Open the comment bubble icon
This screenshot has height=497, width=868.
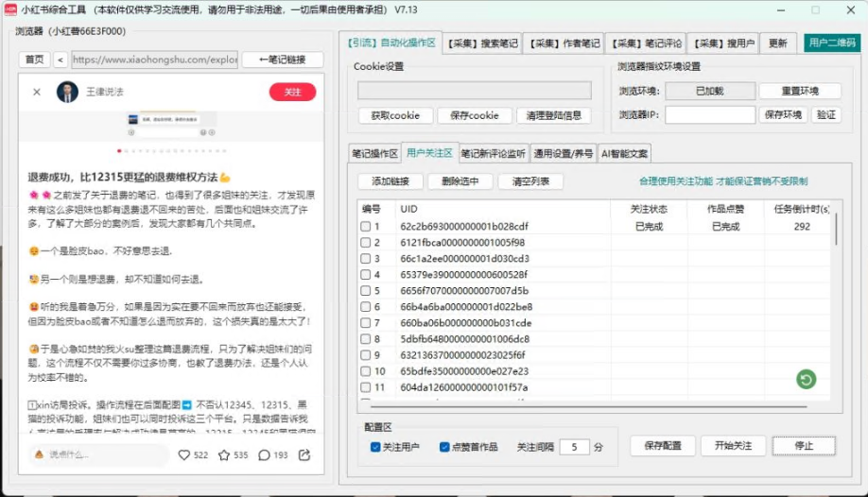pos(264,454)
